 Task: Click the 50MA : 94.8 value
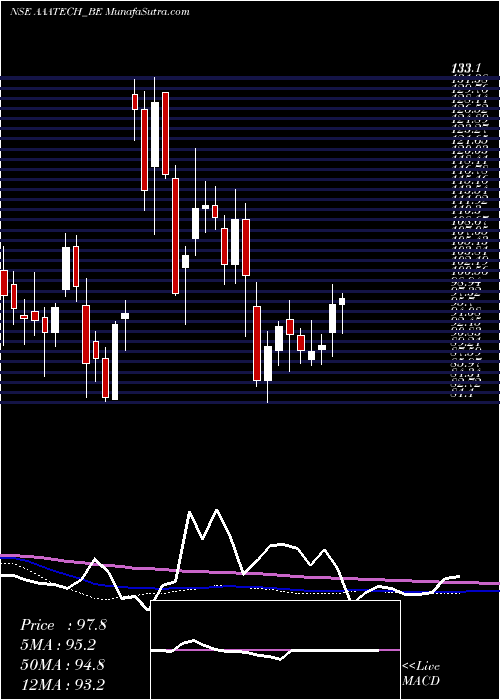(62, 664)
